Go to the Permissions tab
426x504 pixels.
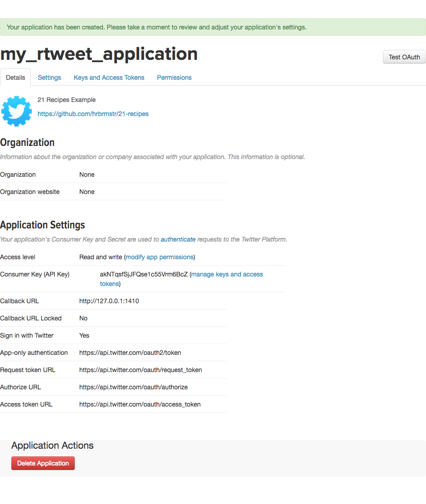click(x=174, y=78)
